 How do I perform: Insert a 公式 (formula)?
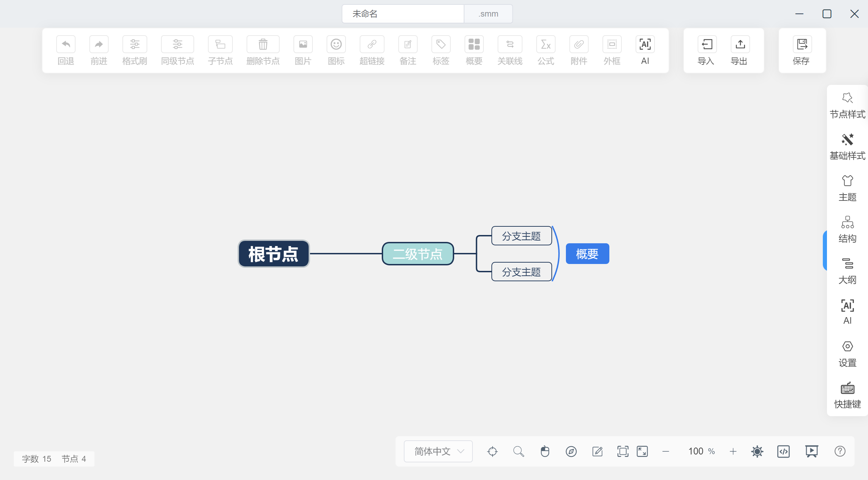[545, 50]
